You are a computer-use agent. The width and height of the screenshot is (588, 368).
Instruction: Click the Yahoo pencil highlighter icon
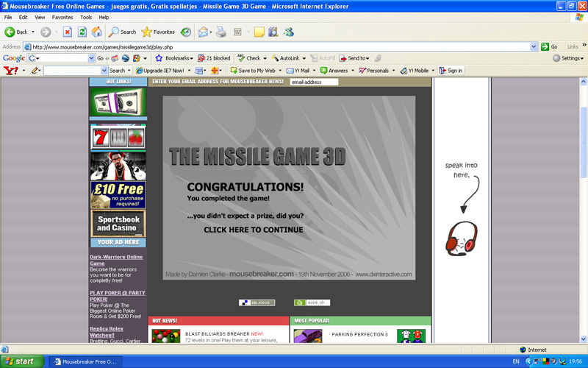[35, 70]
